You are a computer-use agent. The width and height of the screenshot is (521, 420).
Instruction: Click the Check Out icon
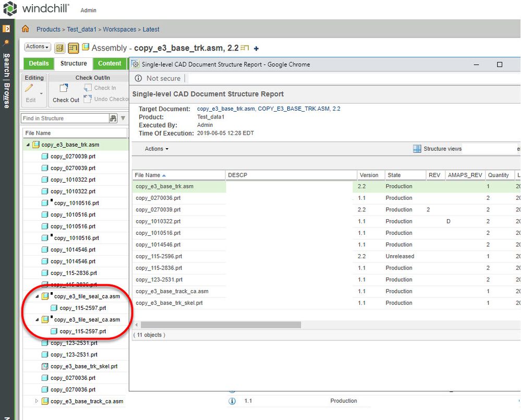64,89
